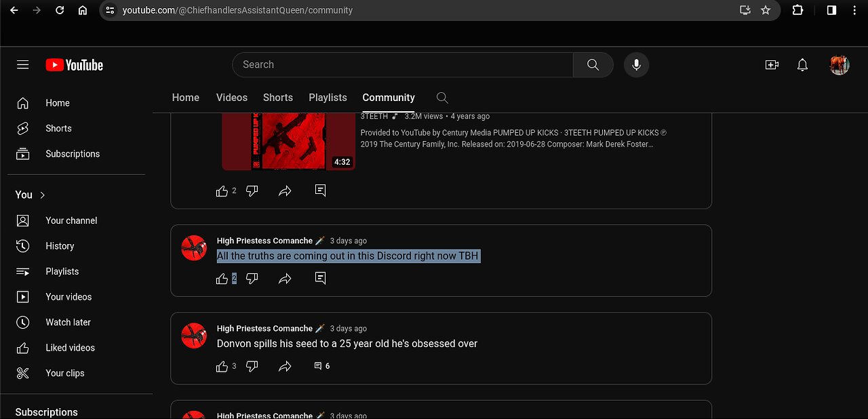Reload the page with the refresh icon

[x=60, y=10]
